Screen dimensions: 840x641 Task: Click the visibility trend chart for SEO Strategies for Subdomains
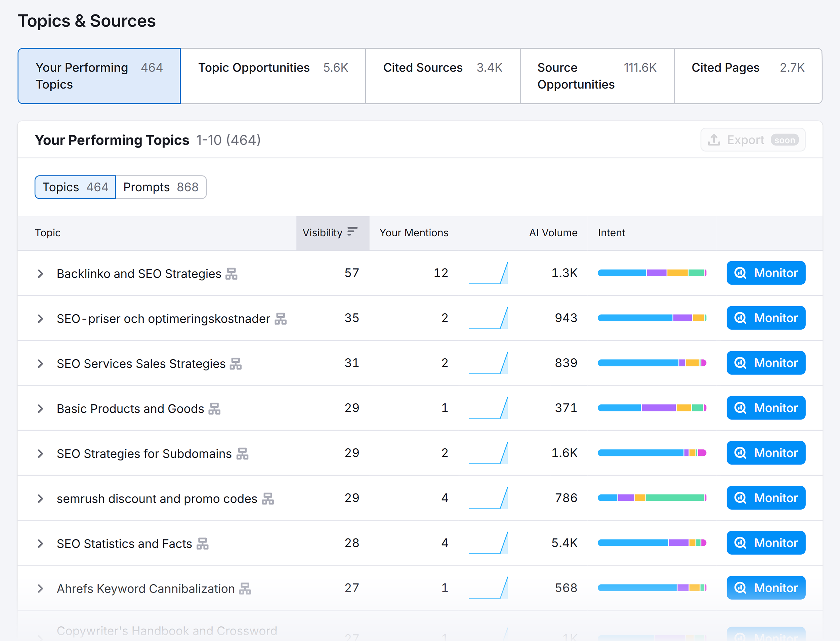tap(489, 453)
